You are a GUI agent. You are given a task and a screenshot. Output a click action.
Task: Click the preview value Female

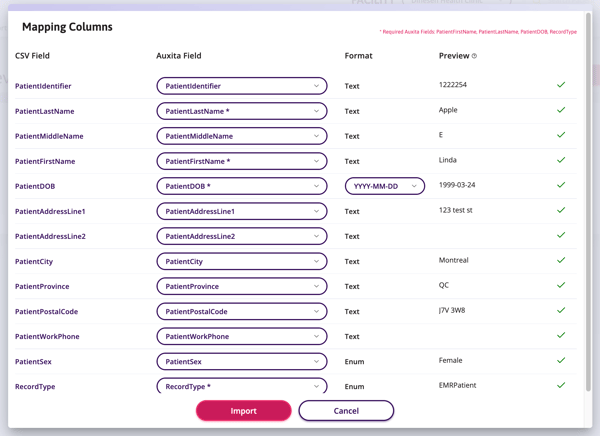pos(450,360)
